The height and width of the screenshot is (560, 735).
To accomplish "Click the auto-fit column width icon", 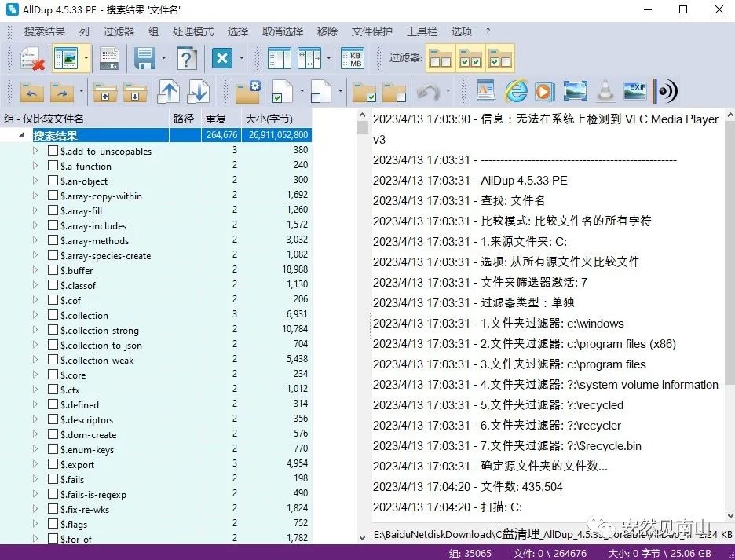I will coord(309,59).
